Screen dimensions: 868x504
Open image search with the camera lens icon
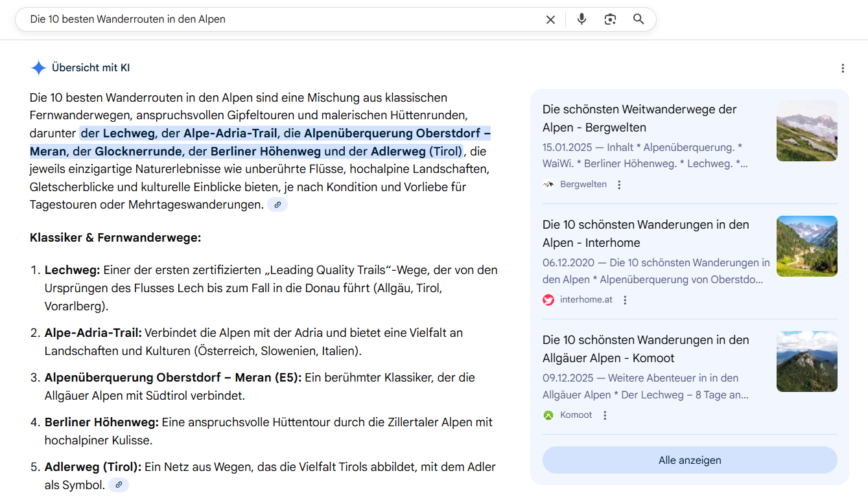click(610, 19)
